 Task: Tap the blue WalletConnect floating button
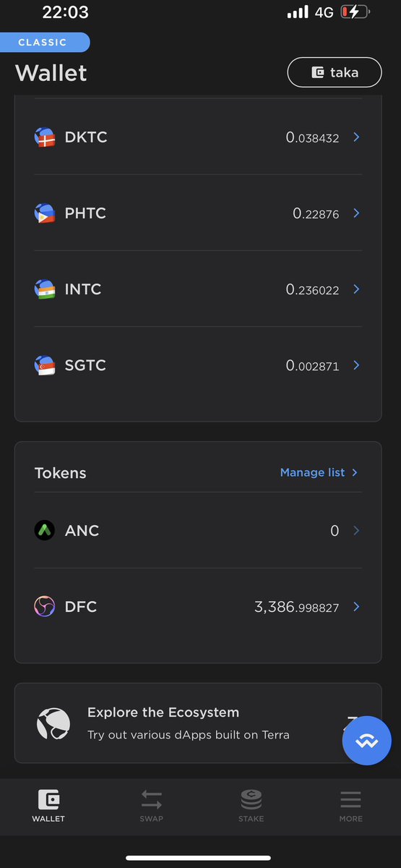366,741
